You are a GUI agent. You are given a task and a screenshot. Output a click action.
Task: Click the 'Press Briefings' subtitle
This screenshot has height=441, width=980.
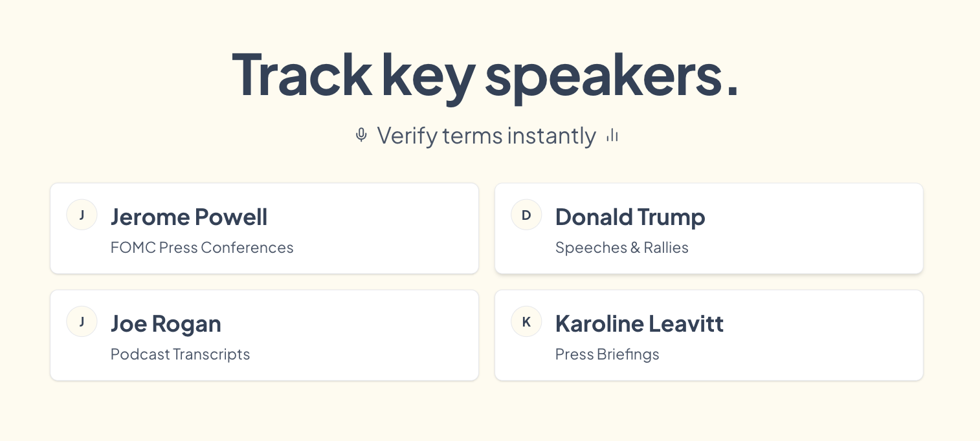click(607, 354)
